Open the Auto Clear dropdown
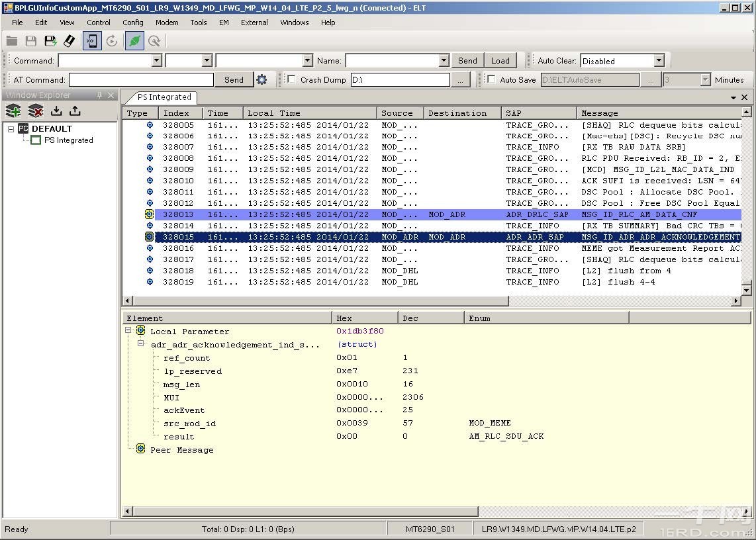 tap(658, 61)
